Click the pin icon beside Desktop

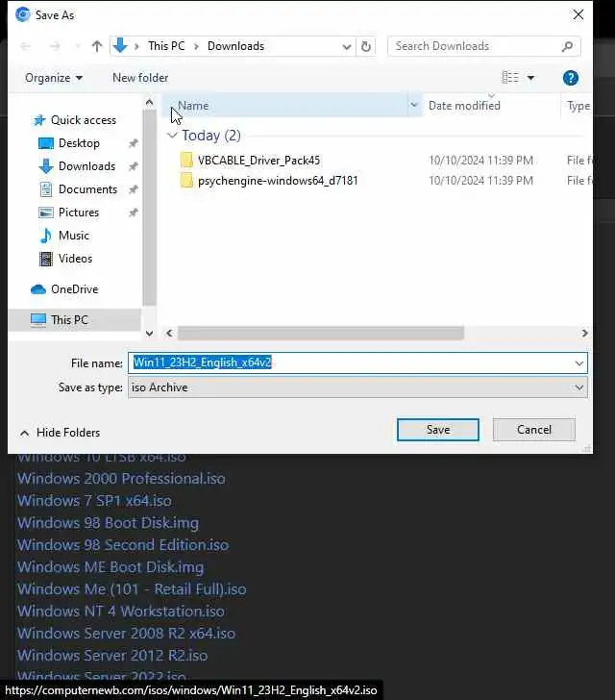pyautogui.click(x=133, y=143)
